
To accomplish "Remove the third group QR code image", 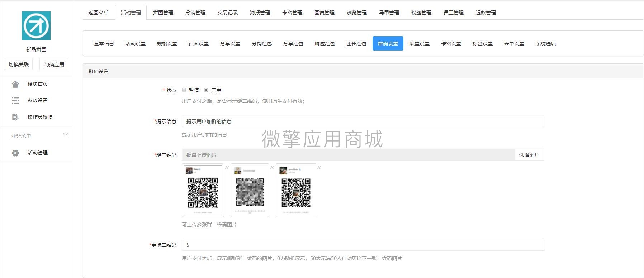I will tap(319, 167).
